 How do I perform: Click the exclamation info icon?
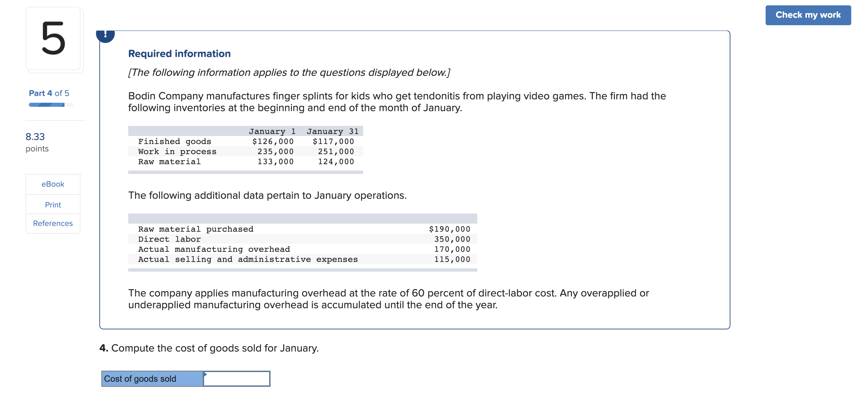(x=105, y=35)
